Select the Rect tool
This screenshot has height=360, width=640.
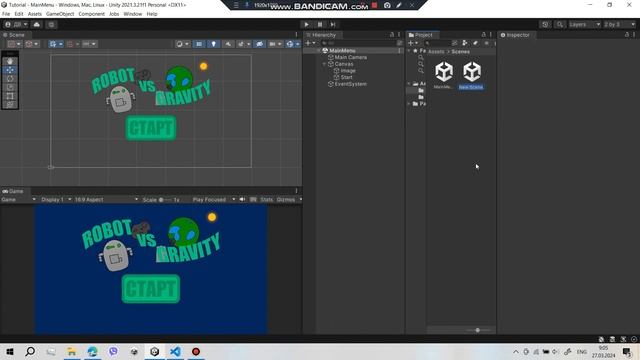10,96
